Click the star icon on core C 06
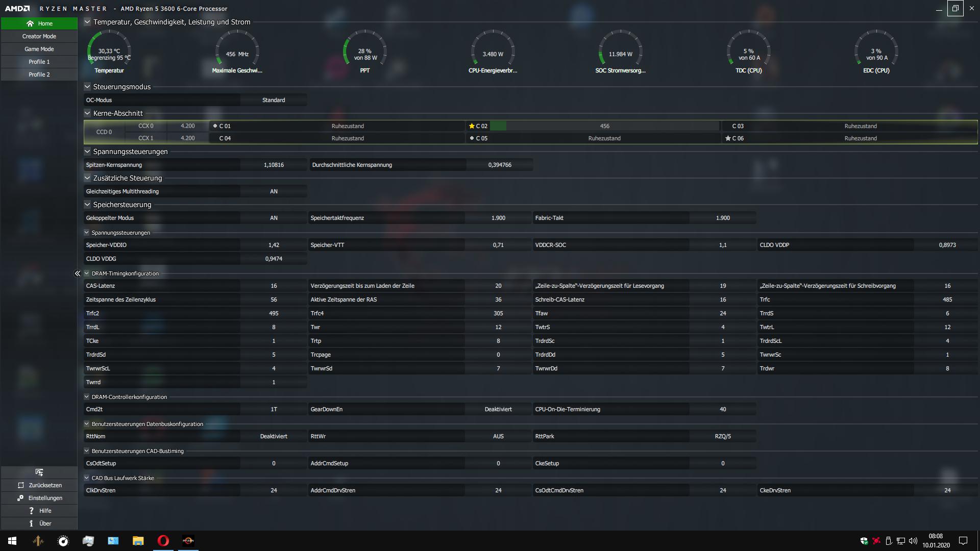Image resolution: width=980 pixels, height=551 pixels. pyautogui.click(x=728, y=138)
